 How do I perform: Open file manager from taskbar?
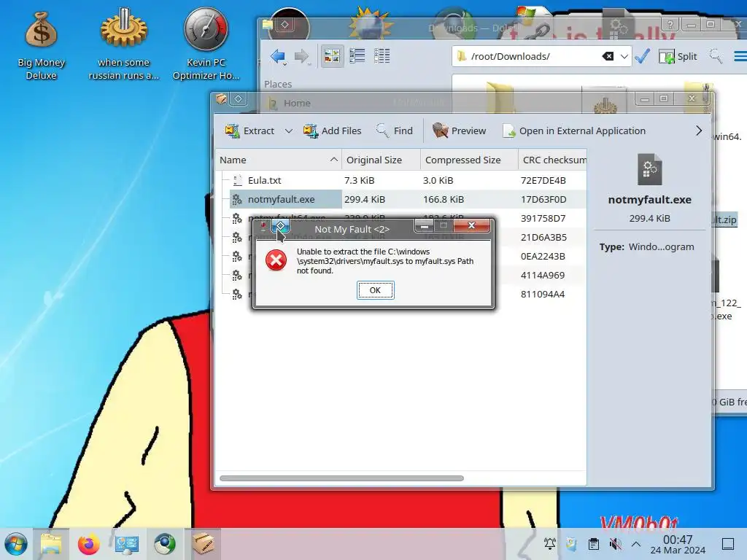tap(51, 544)
